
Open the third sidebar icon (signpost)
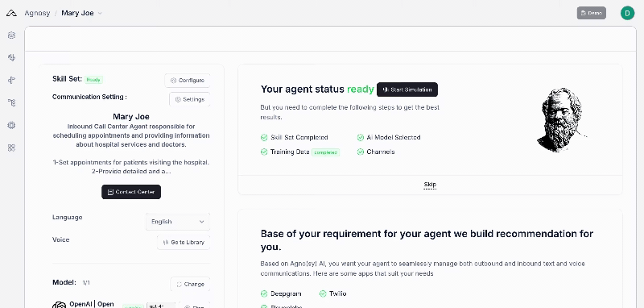(11, 80)
